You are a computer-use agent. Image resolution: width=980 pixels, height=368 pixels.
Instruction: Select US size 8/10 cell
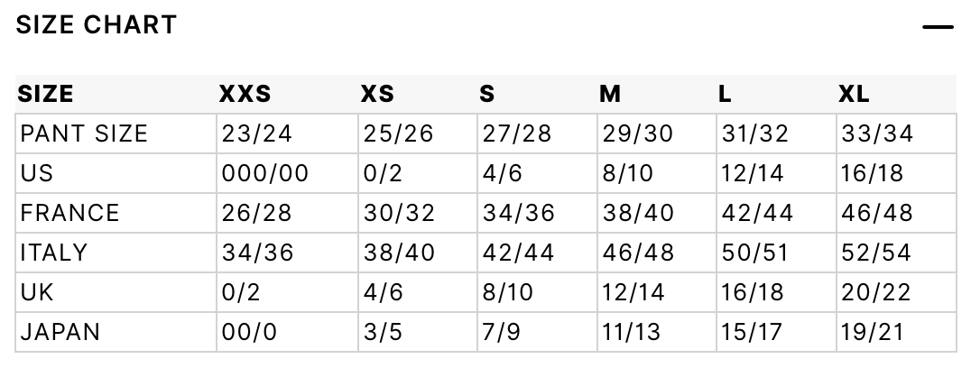click(627, 173)
